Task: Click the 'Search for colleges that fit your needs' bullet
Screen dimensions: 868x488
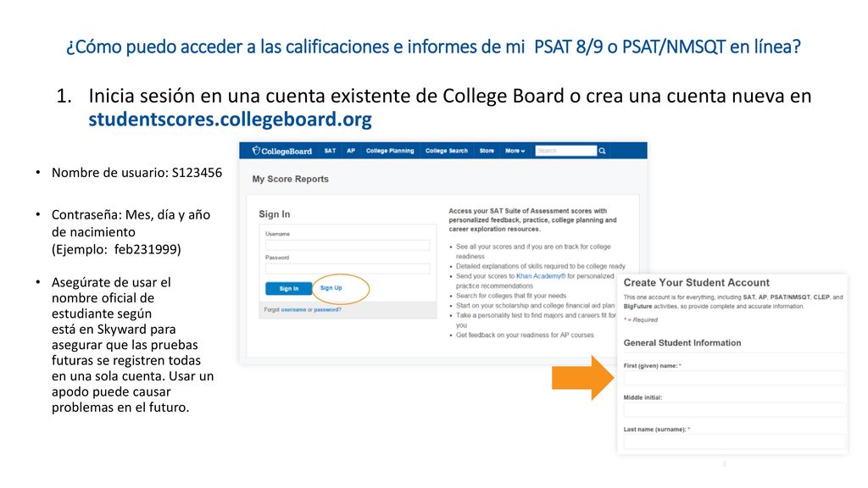Action: click(x=511, y=296)
